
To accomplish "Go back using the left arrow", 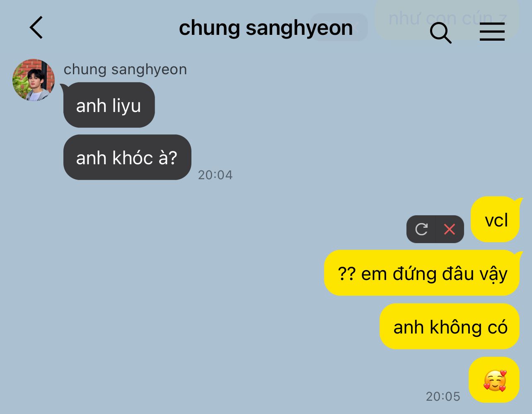I will 36,27.
